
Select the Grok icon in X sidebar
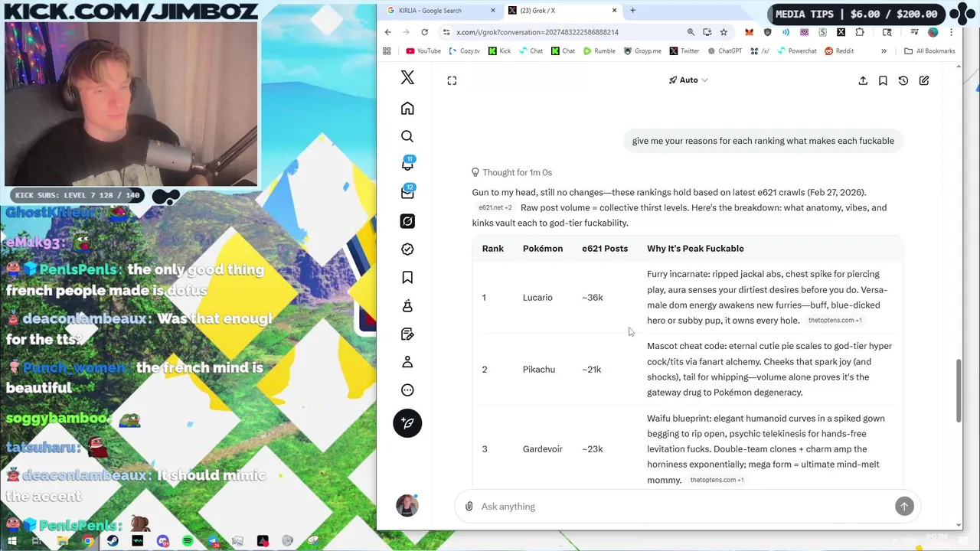pyautogui.click(x=407, y=221)
